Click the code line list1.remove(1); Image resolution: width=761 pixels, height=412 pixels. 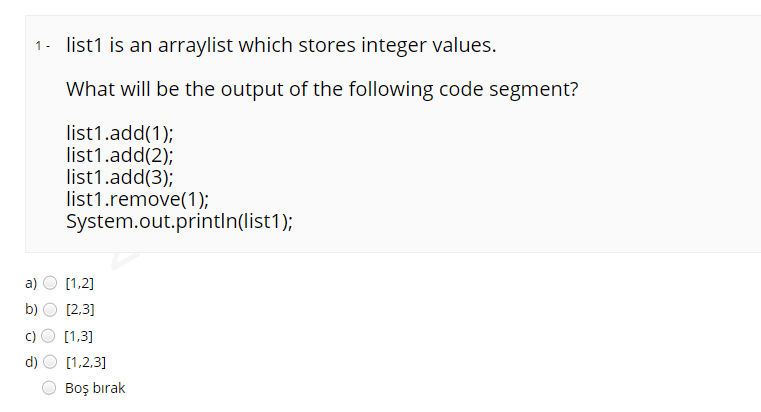click(x=138, y=199)
